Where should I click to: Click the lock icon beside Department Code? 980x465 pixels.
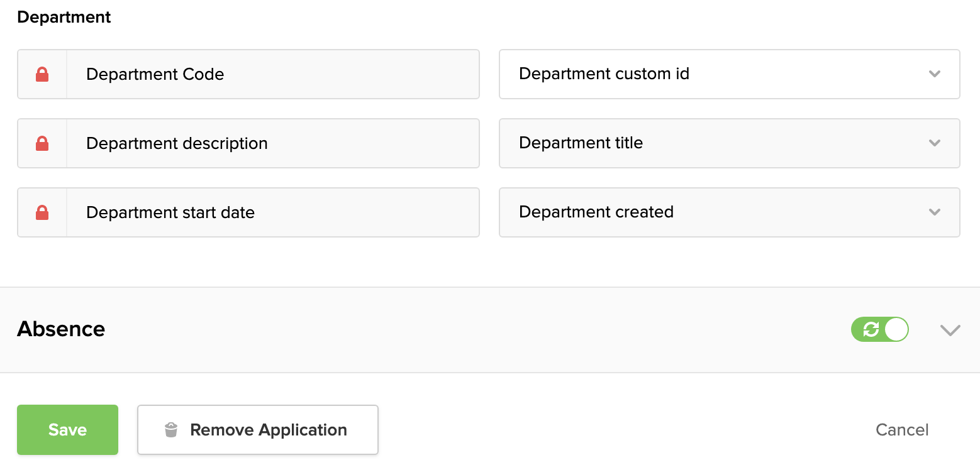point(42,75)
